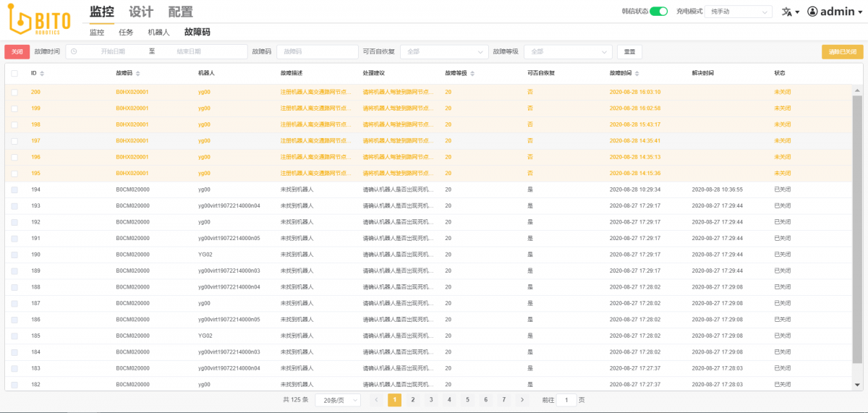Go to page 5 of results
This screenshot has height=413, width=868.
tap(467, 399)
